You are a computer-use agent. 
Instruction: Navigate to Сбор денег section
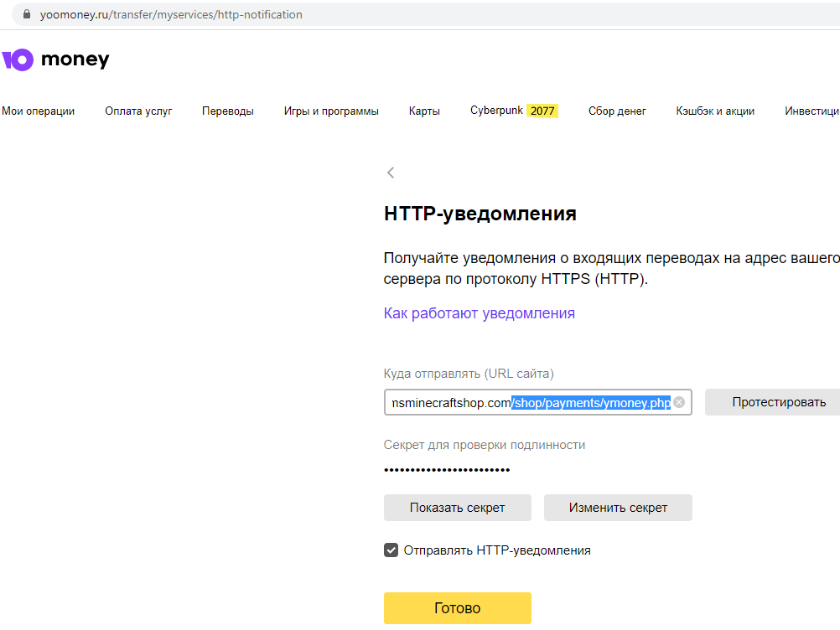point(617,111)
